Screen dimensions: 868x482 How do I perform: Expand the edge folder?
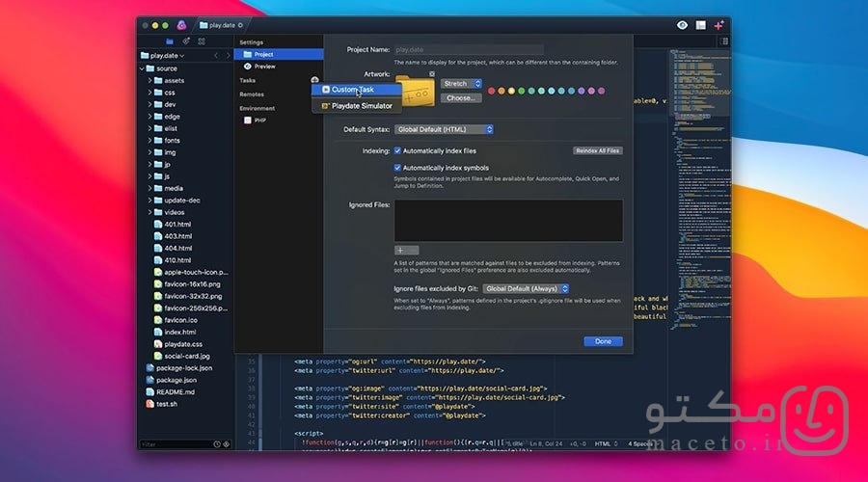click(x=150, y=117)
